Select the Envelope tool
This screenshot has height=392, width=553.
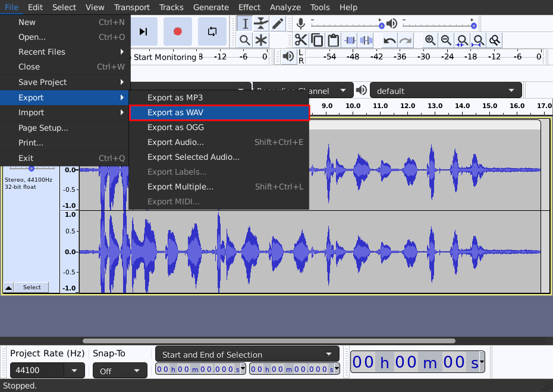(x=261, y=24)
